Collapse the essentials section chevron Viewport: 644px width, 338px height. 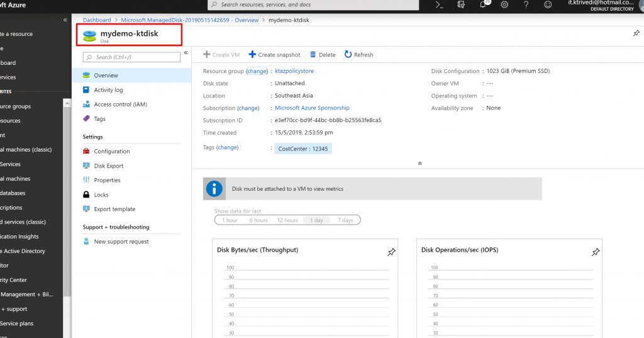[x=419, y=164]
